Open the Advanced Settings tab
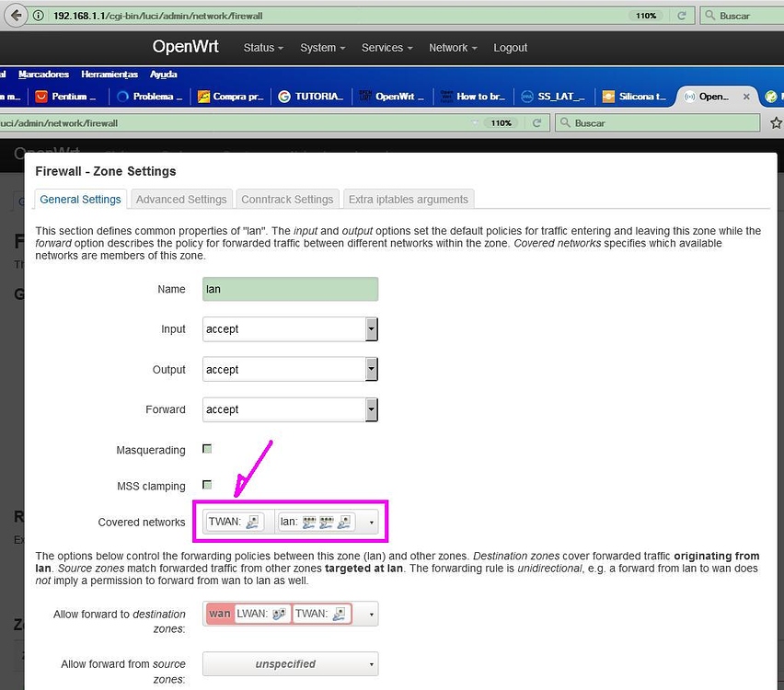The image size is (784, 690). click(181, 199)
